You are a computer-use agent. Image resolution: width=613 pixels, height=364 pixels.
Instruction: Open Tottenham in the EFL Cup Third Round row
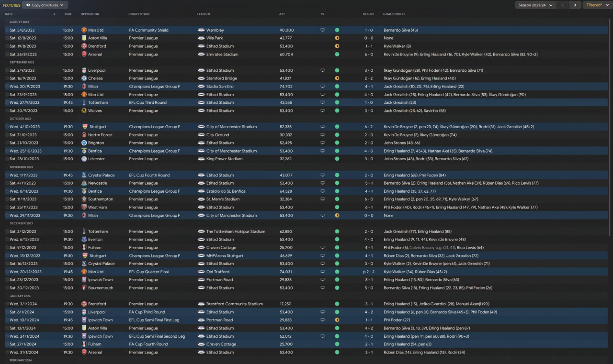[x=98, y=102]
